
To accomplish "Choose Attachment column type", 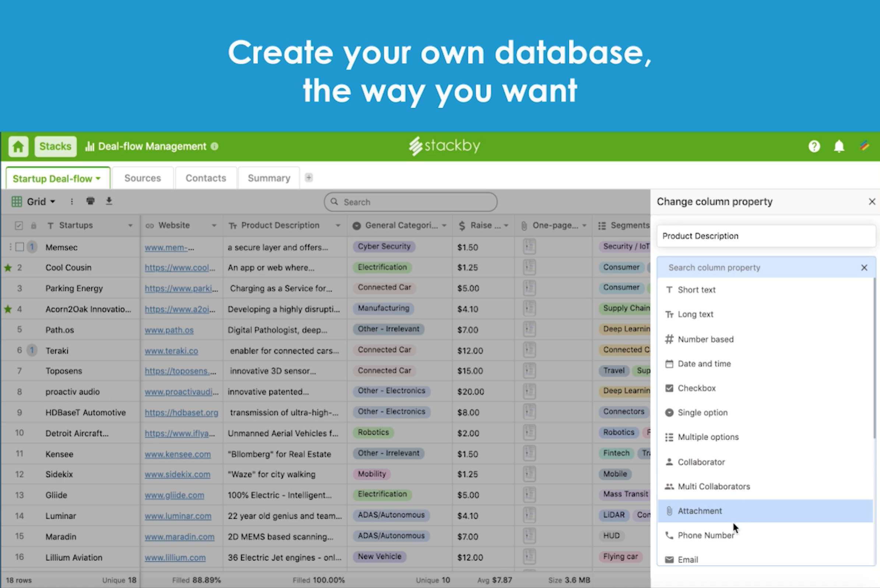I will pyautogui.click(x=765, y=511).
